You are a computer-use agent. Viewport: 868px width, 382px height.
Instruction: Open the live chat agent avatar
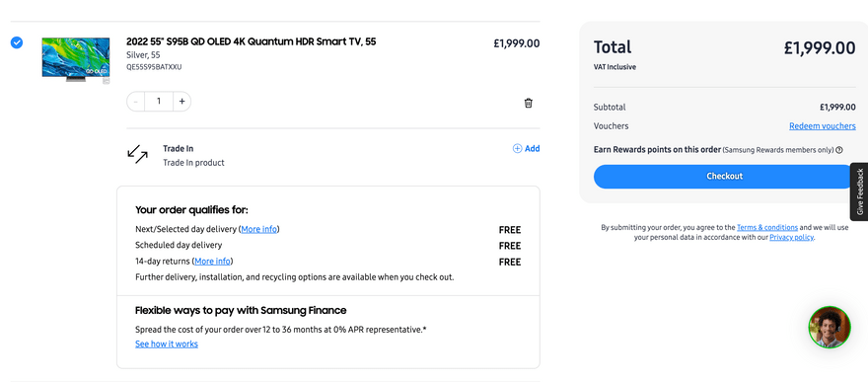[829, 327]
